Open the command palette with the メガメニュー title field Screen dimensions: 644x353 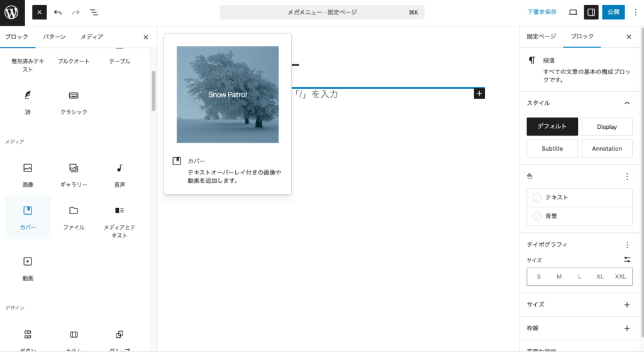322,13
